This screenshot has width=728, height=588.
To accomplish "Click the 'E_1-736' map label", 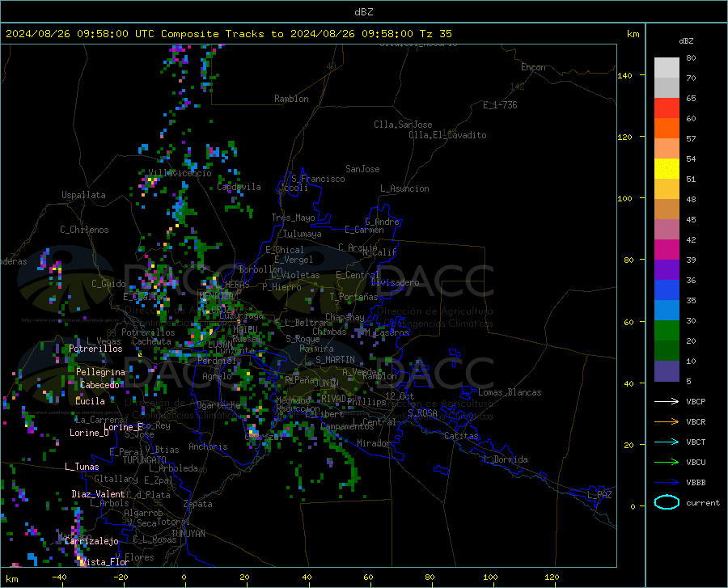I will [x=500, y=105].
